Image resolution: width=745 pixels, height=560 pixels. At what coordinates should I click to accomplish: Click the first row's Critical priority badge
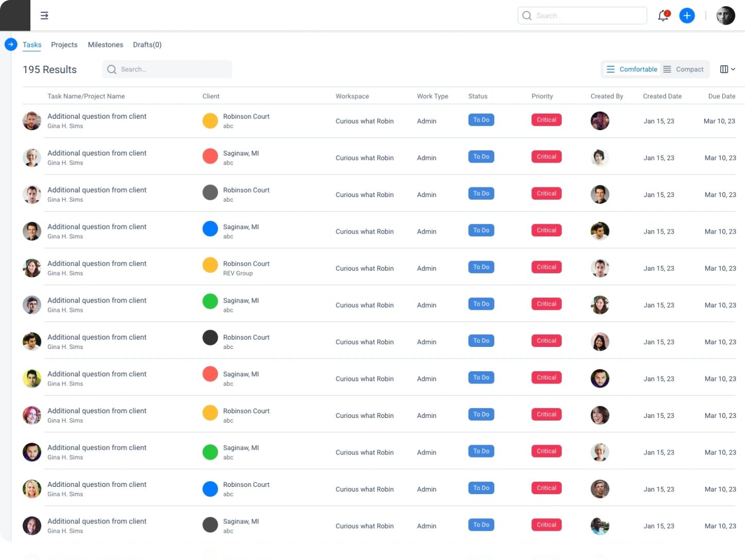(546, 120)
